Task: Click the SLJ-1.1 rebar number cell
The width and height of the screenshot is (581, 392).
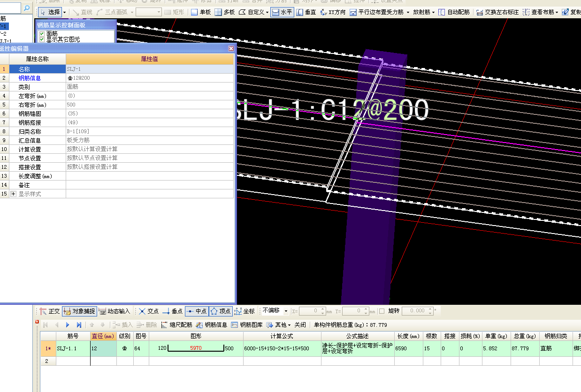Action: (x=73, y=349)
